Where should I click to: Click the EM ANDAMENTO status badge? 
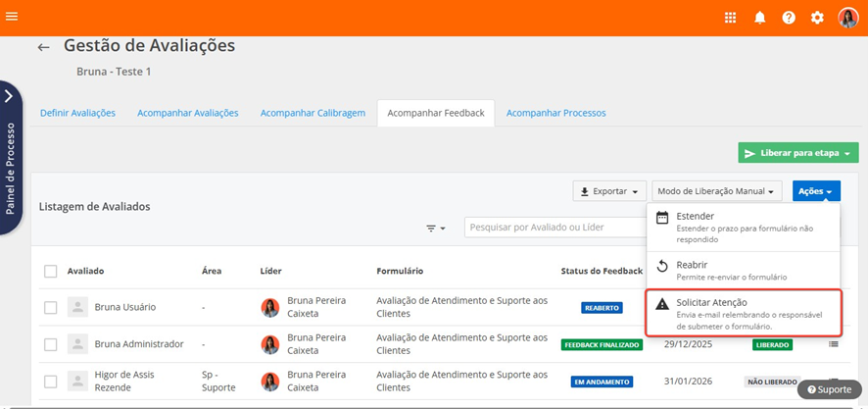pyautogui.click(x=602, y=382)
